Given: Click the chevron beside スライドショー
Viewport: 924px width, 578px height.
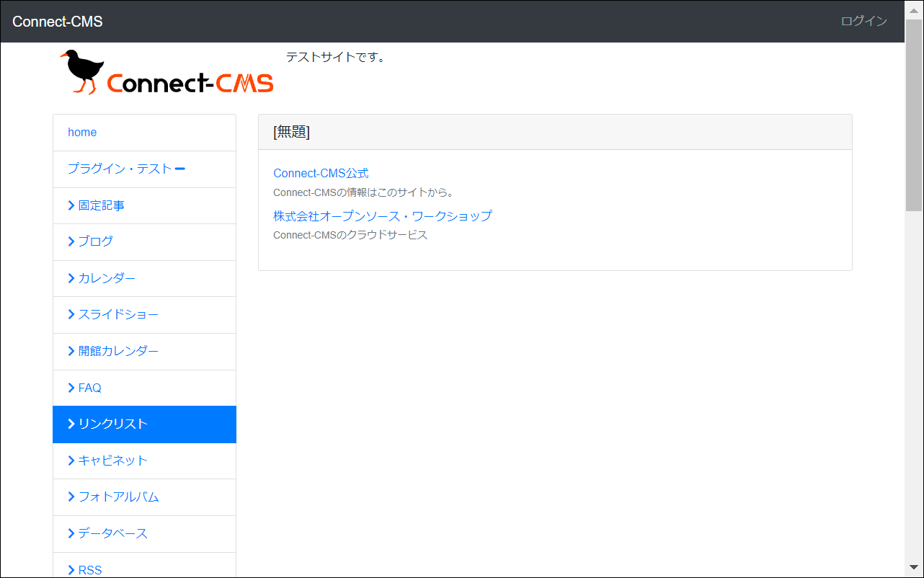Looking at the screenshot, I should tap(71, 315).
